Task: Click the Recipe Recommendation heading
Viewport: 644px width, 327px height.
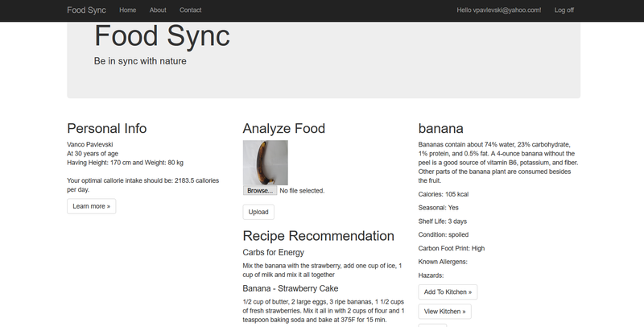Action: pyautogui.click(x=318, y=236)
